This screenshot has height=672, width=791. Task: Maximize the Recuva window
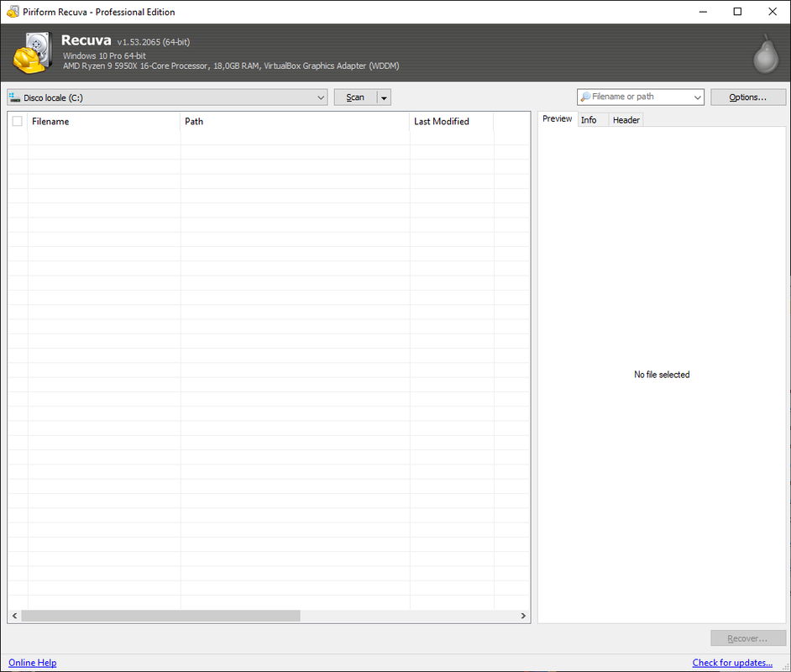point(737,12)
